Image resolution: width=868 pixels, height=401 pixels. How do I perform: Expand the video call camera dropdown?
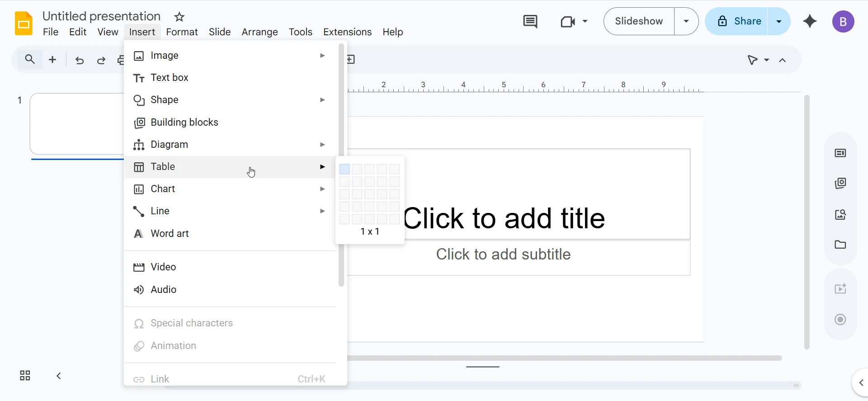[x=585, y=21]
